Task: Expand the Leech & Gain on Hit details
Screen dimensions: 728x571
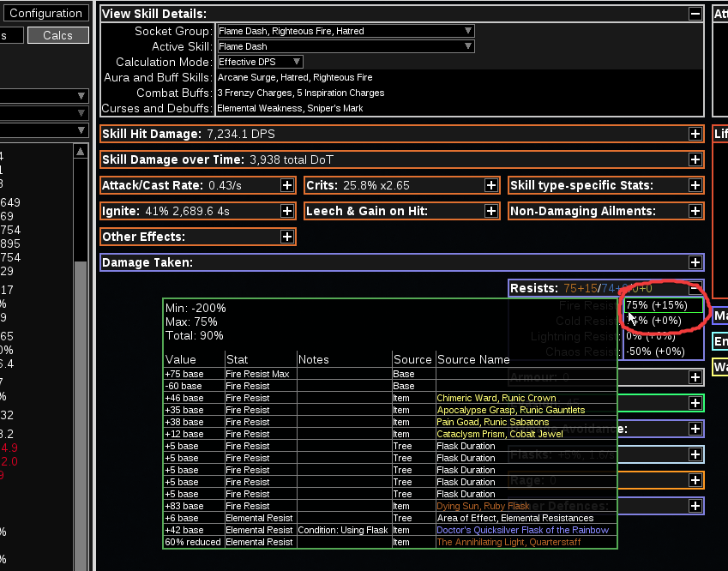Action: tap(490, 211)
